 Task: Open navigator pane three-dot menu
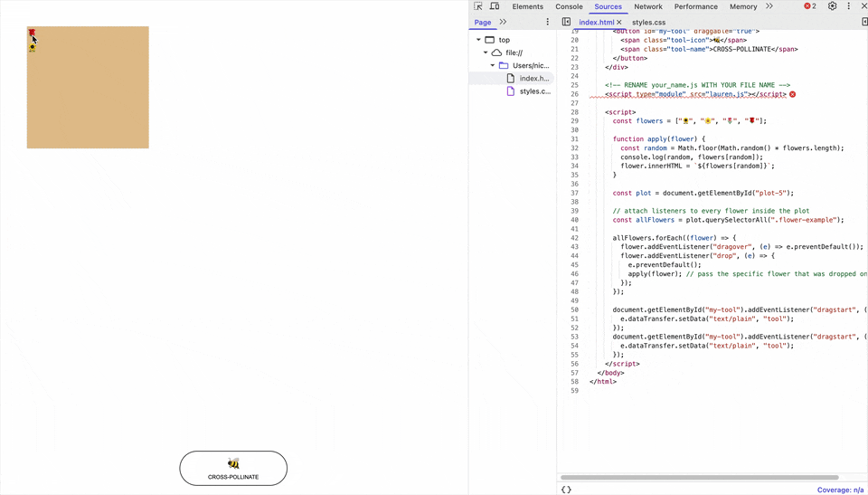click(548, 23)
